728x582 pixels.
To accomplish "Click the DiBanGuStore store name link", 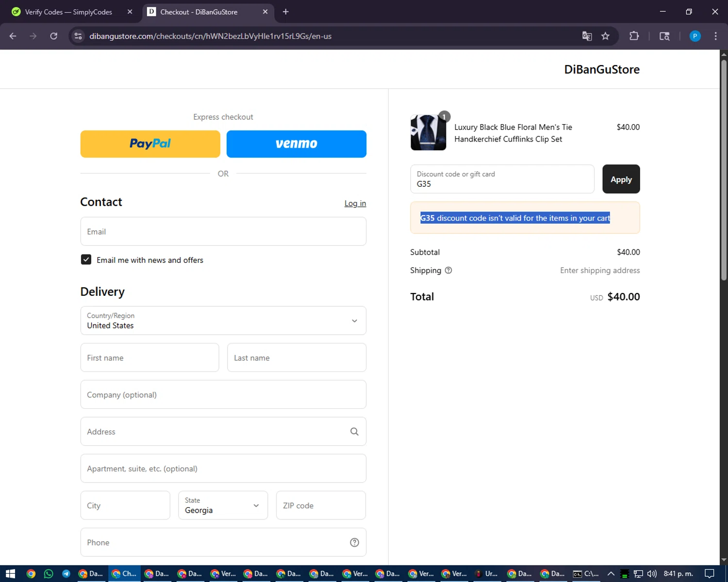I will (x=602, y=69).
